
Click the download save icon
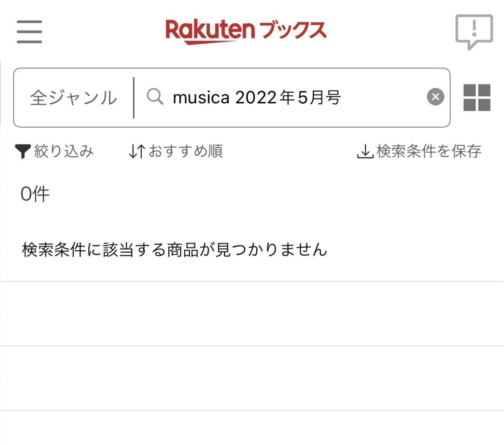[x=365, y=152]
